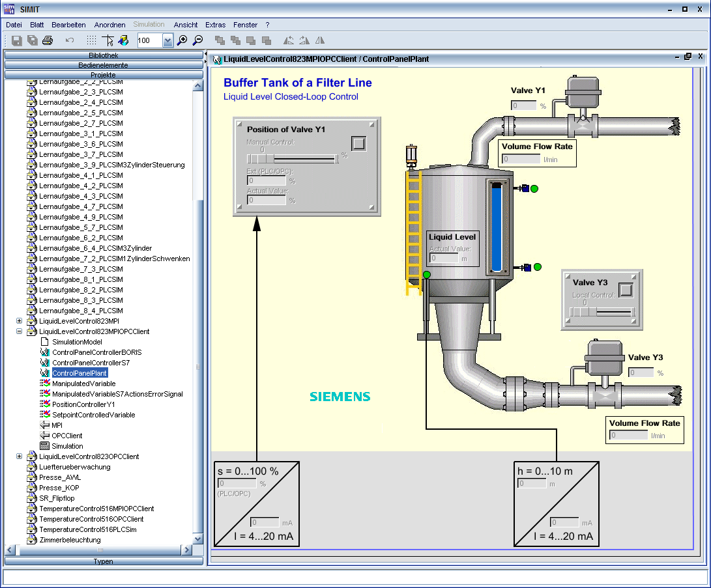Click the third overlapping-squares order icon
Viewport: 711px width, 588px height.
pos(251,40)
